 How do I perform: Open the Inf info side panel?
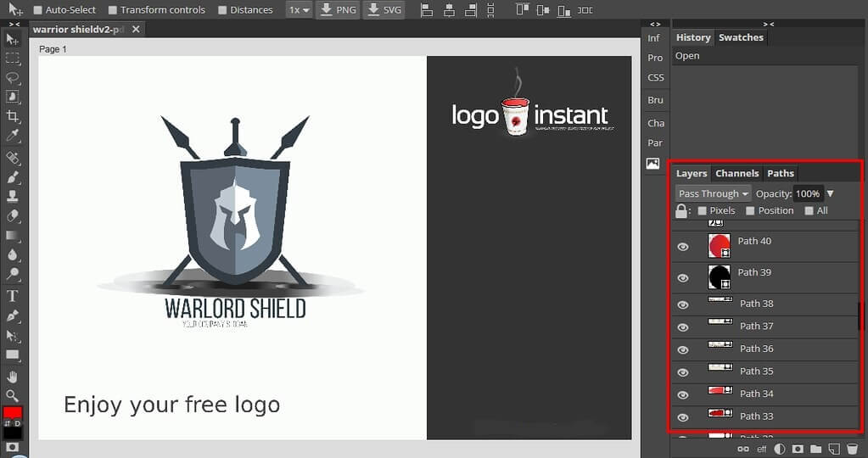coord(654,38)
